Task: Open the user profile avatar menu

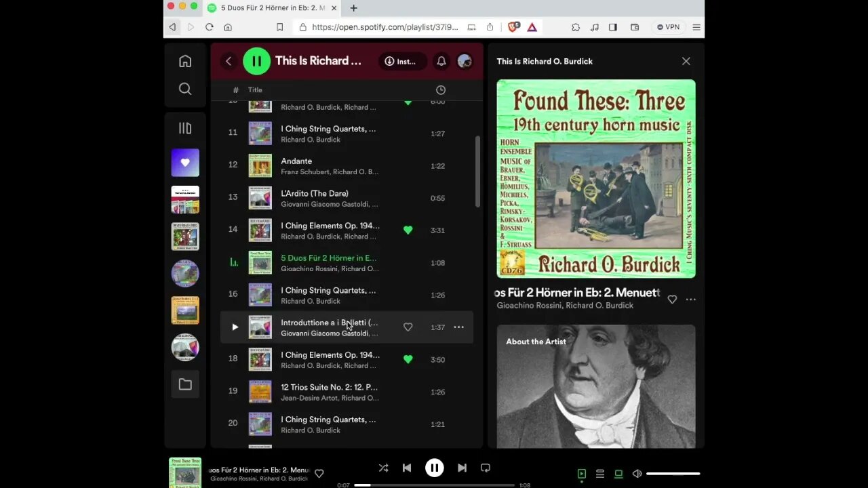Action: click(465, 61)
